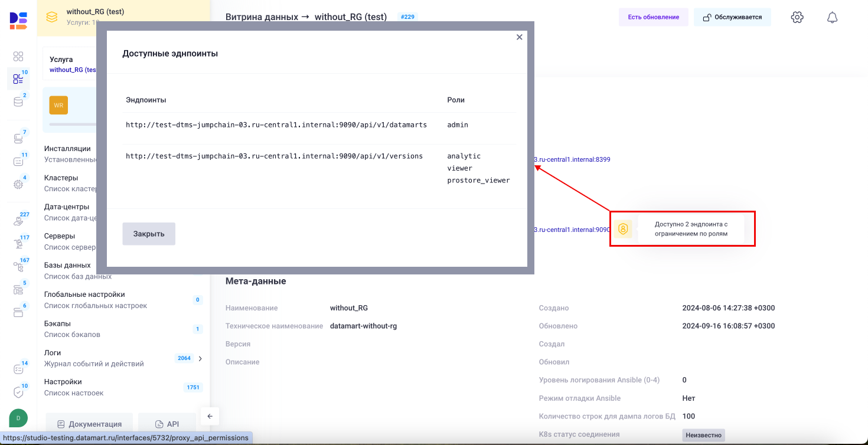Collapse the sidebar with the left arrow
The width and height of the screenshot is (868, 445).
(210, 416)
